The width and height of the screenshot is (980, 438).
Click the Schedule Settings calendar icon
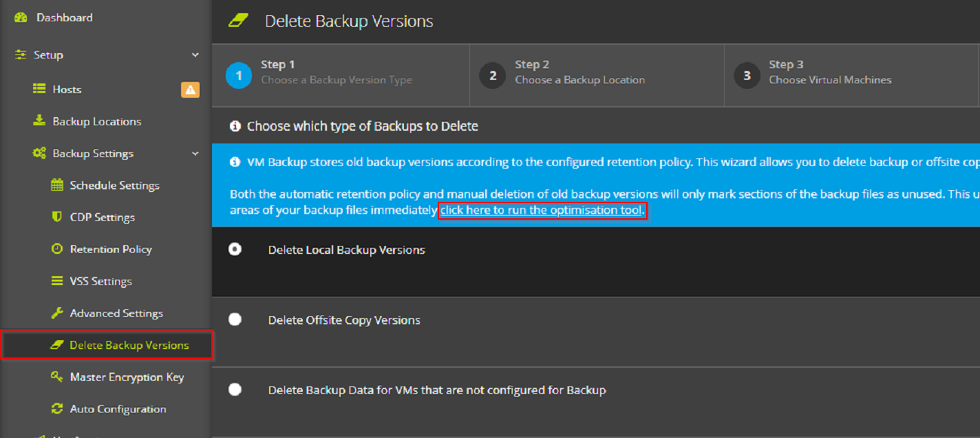(57, 185)
